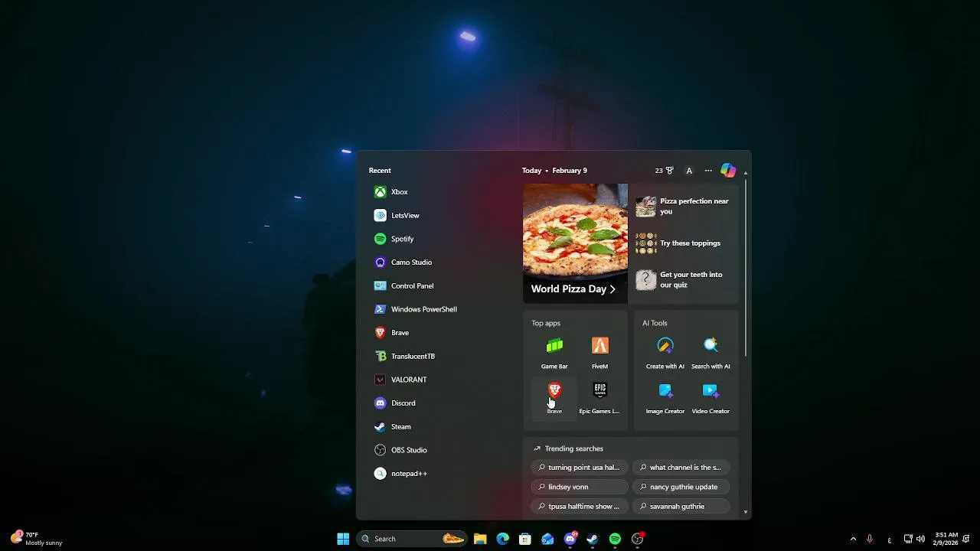Click scroll-up arrow of search panel
The image size is (980, 551).
coord(746,173)
